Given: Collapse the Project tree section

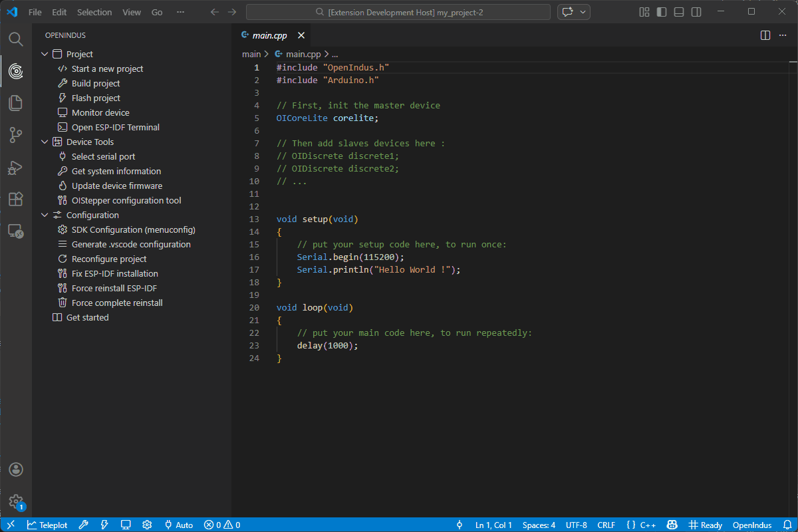Looking at the screenshot, I should click(45, 55).
